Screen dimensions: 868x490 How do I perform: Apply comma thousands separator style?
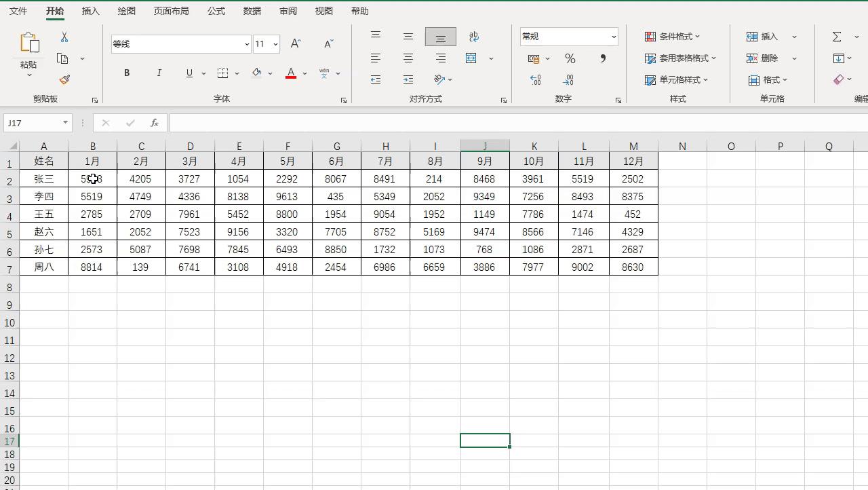(x=601, y=58)
